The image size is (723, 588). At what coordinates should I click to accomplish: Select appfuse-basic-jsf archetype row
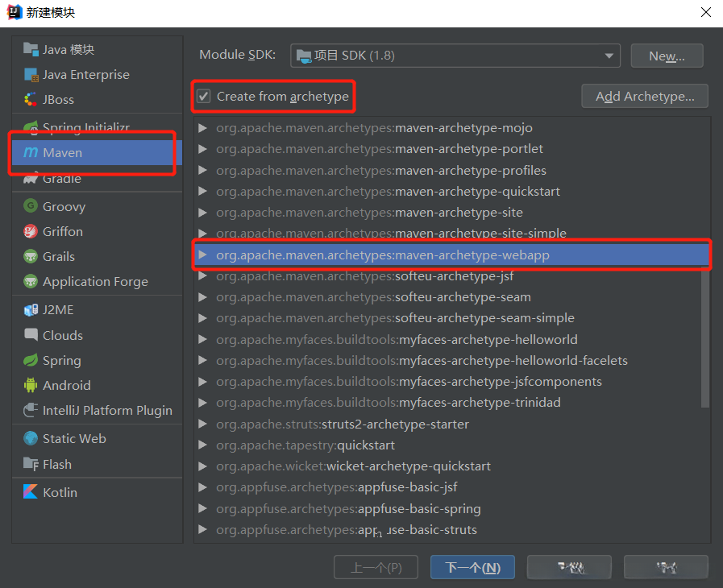(x=451, y=487)
